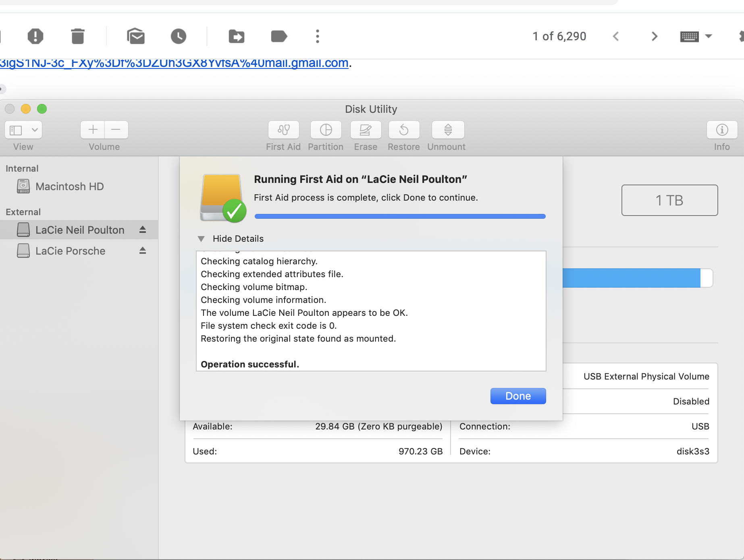The width and height of the screenshot is (744, 560).
Task: Select LaCie Porsche in the sidebar
Action: [x=79, y=251]
